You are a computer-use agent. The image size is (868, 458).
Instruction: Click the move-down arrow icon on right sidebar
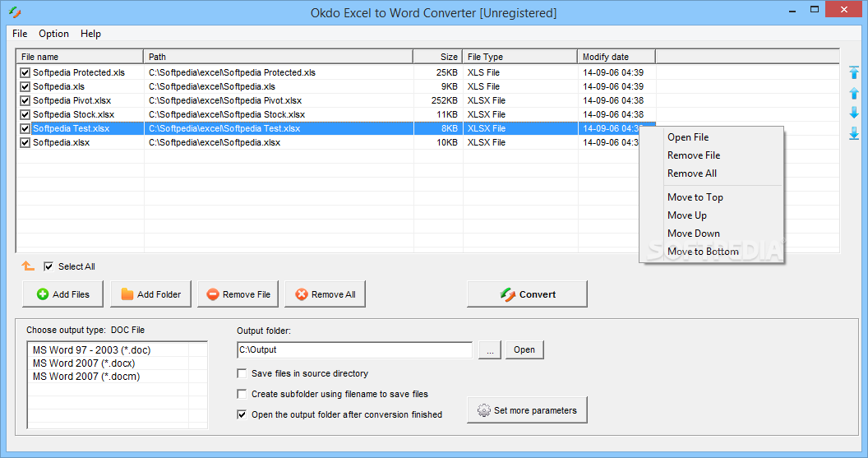(854, 113)
